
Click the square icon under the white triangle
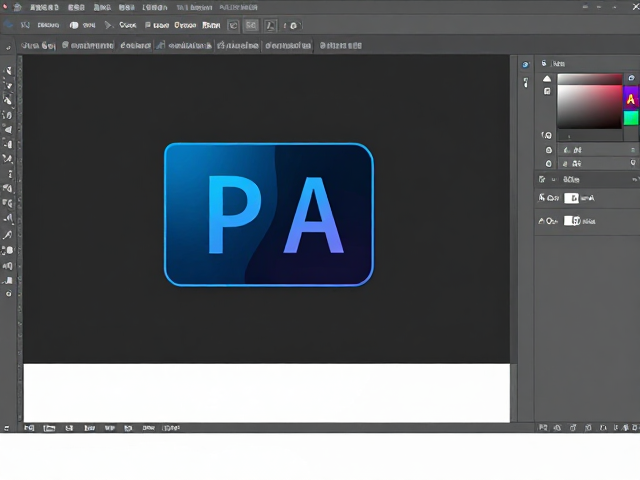547,91
